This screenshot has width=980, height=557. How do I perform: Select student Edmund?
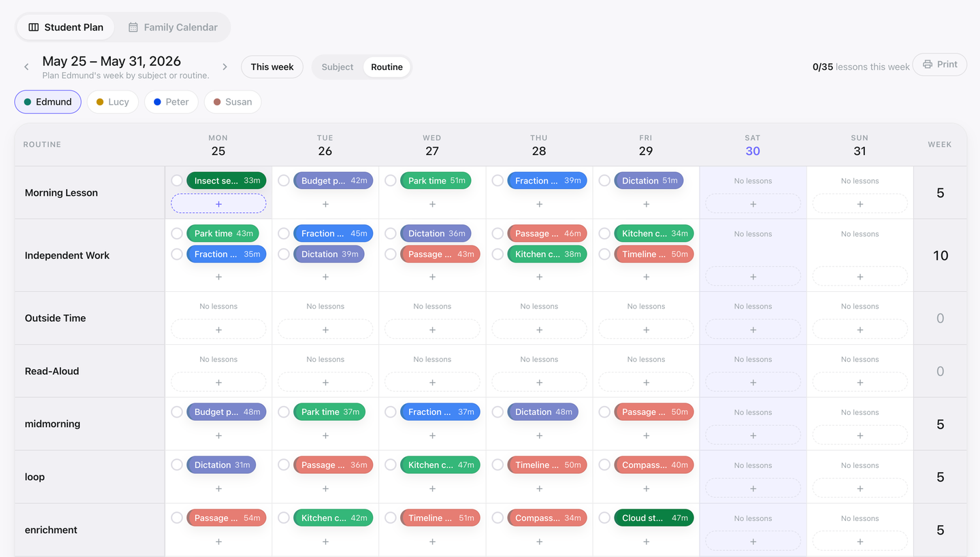48,102
